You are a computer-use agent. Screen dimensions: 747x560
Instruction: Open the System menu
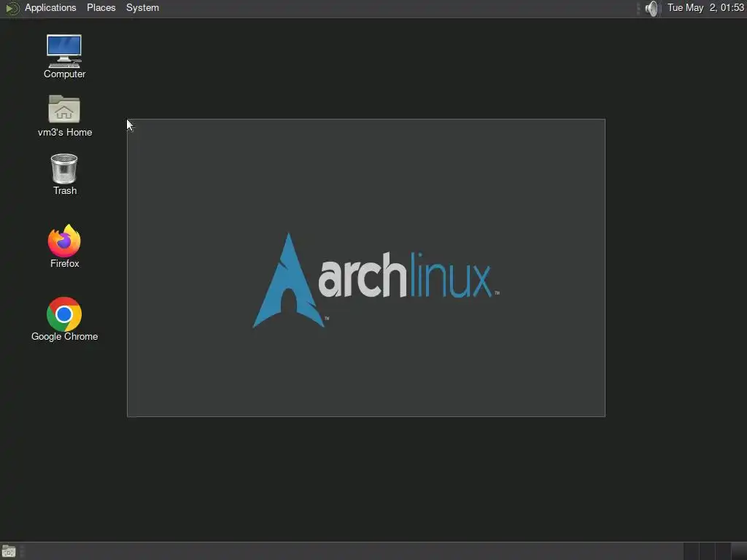(142, 8)
